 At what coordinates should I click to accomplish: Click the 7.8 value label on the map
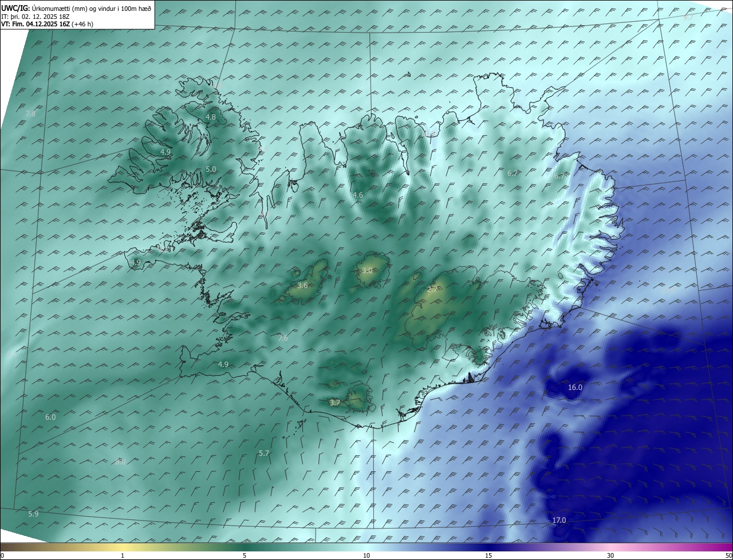pyautogui.click(x=30, y=114)
